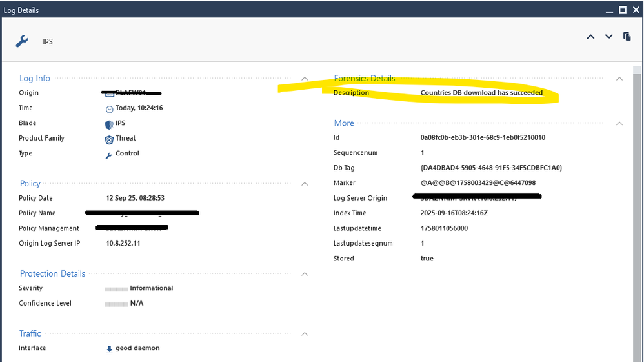644x363 pixels.
Task: Click the Threat product family icon
Action: click(109, 139)
